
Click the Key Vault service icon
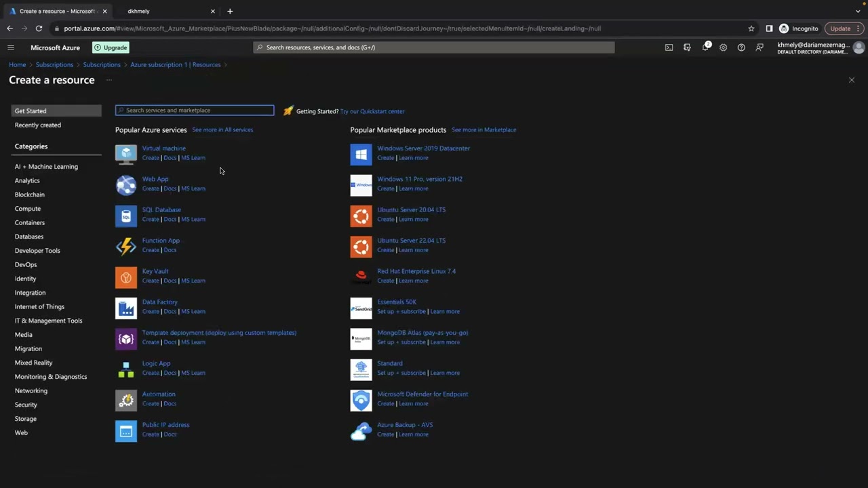pyautogui.click(x=126, y=277)
